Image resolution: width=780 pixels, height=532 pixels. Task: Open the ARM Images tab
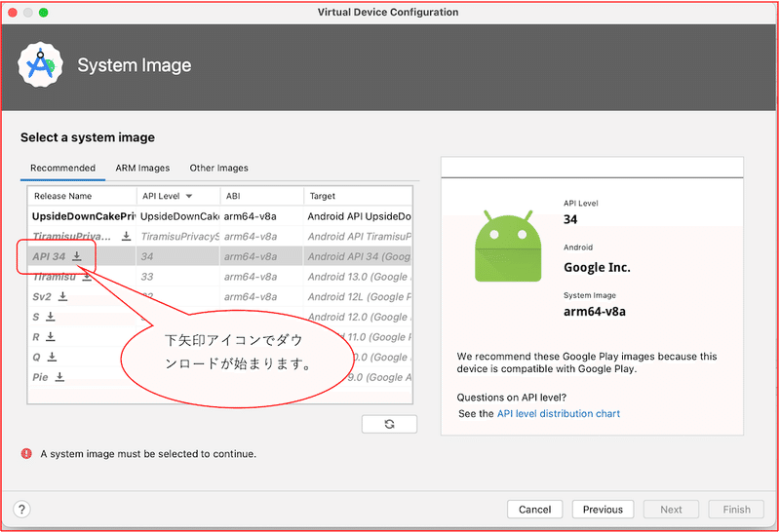click(142, 168)
